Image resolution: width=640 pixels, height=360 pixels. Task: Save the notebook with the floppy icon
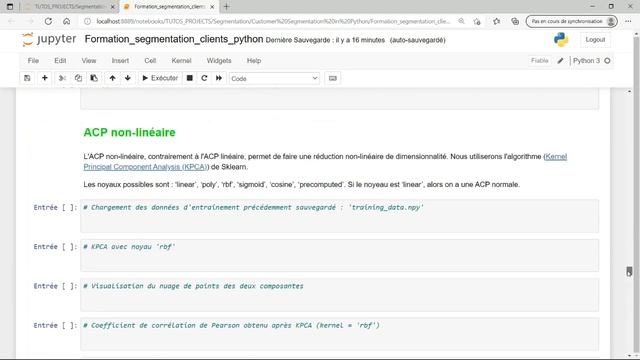[x=27, y=78]
